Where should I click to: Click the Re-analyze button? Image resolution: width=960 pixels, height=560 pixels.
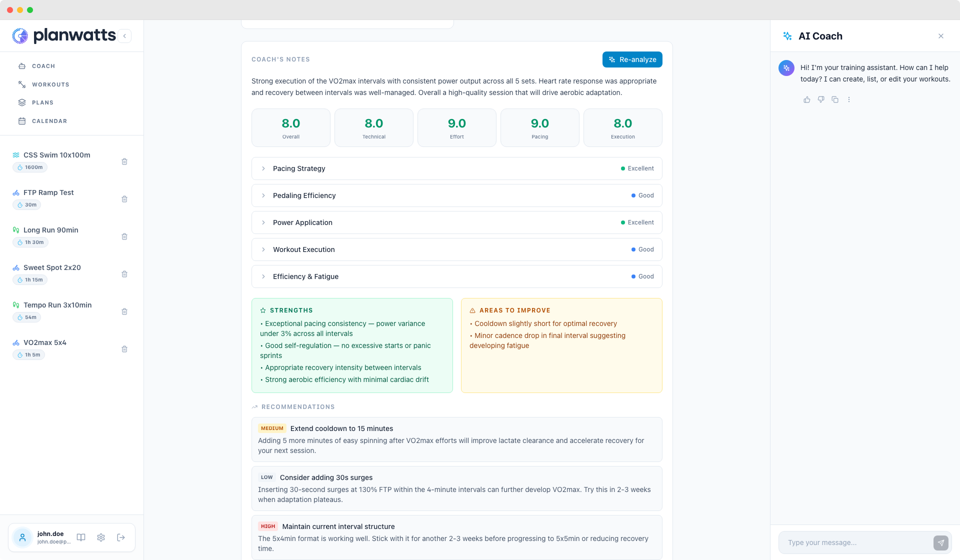tap(632, 59)
